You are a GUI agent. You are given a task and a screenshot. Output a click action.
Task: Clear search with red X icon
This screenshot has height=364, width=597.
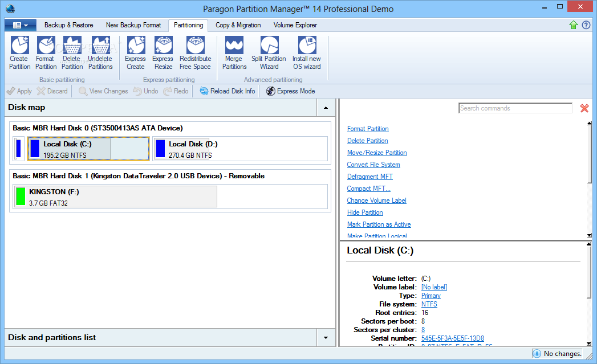[x=584, y=108]
